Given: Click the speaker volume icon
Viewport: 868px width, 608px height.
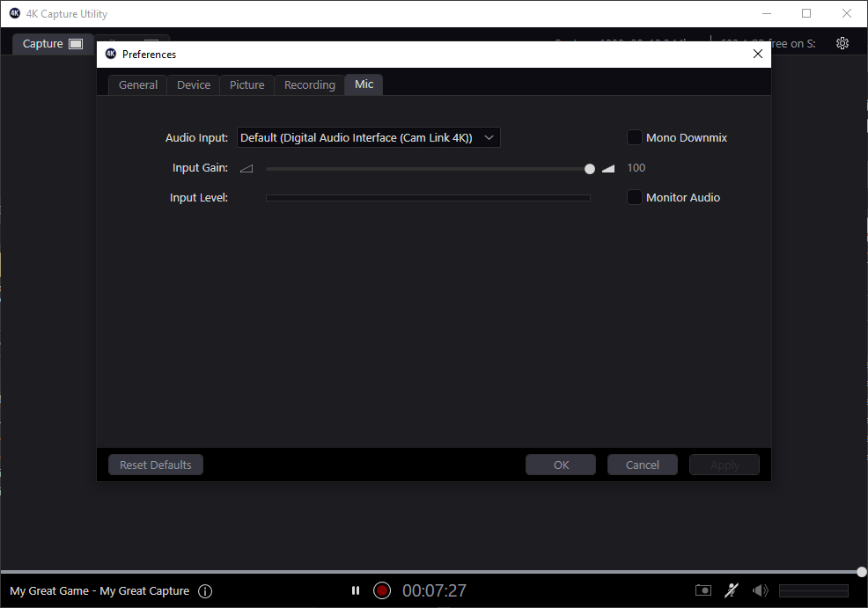Looking at the screenshot, I should click(760, 591).
